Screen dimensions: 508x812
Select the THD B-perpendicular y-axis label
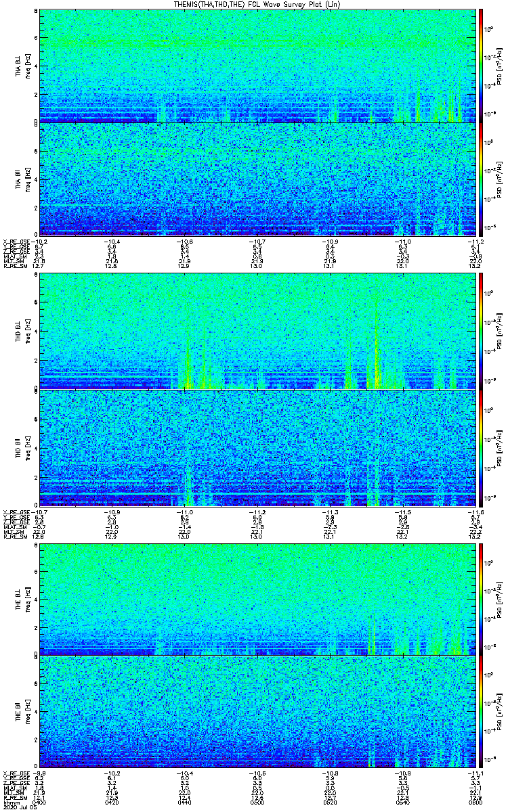pyautogui.click(x=19, y=332)
